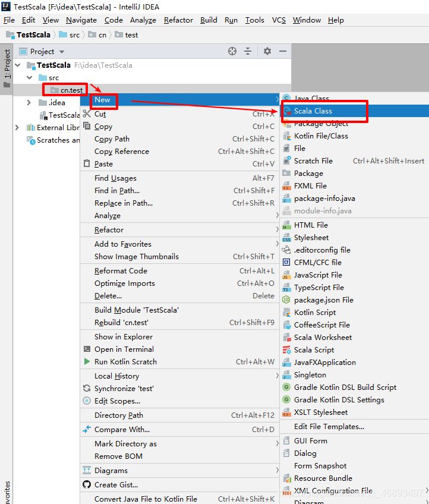429x504 pixels.
Task: Collapse the src folder node
Action: tap(30, 77)
